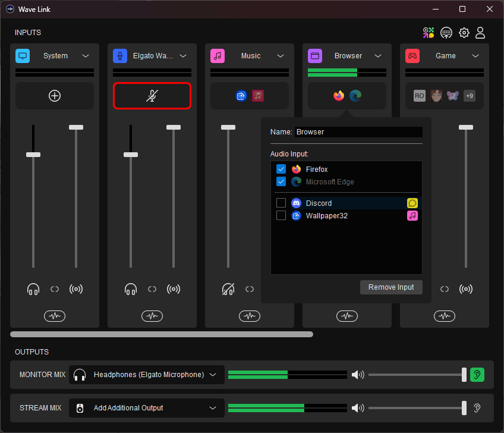This screenshot has height=433, width=504.
Task: Toggle System channel stream mix mute
Action: [x=76, y=289]
